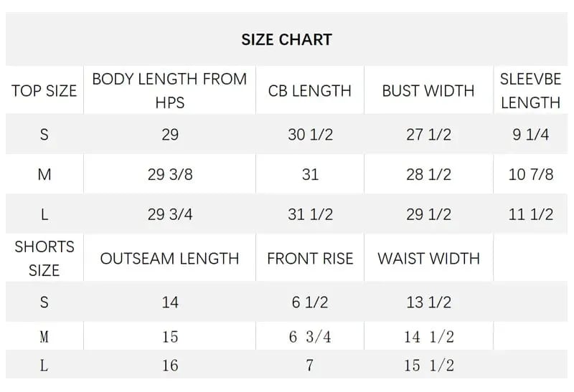This screenshot has width=574, height=392.
Task: Click the FRONT RISE column header
Action: pos(310,259)
